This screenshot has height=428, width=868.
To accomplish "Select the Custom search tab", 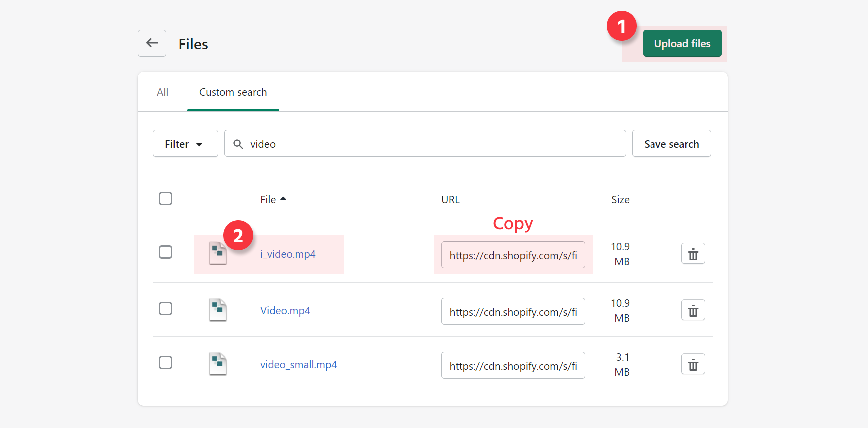I will click(233, 92).
